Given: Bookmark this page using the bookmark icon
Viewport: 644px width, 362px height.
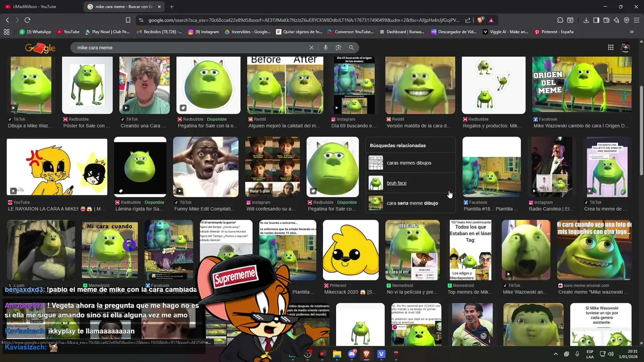Looking at the screenshot, I should 128,20.
